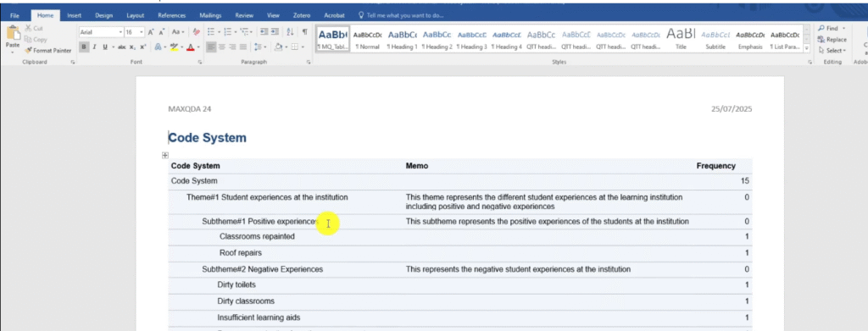Open the Paragraph dialog launcher
The image size is (868, 331).
[309, 63]
